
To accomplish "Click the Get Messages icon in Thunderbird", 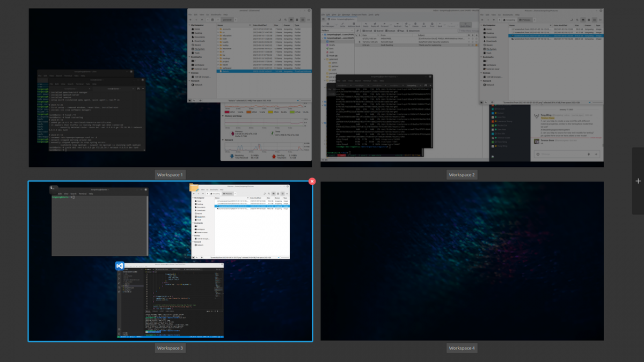I will [328, 24].
